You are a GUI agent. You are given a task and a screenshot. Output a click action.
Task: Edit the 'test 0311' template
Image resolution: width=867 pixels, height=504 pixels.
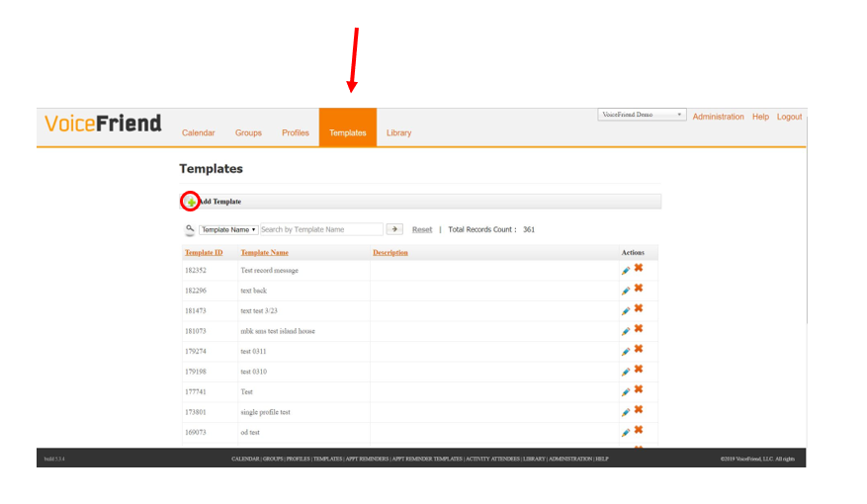coord(626,352)
